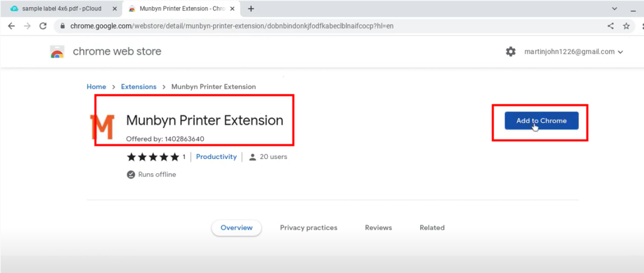This screenshot has width=644, height=273.
Task: Click the browser forward arrow
Action: pyautogui.click(x=27, y=26)
